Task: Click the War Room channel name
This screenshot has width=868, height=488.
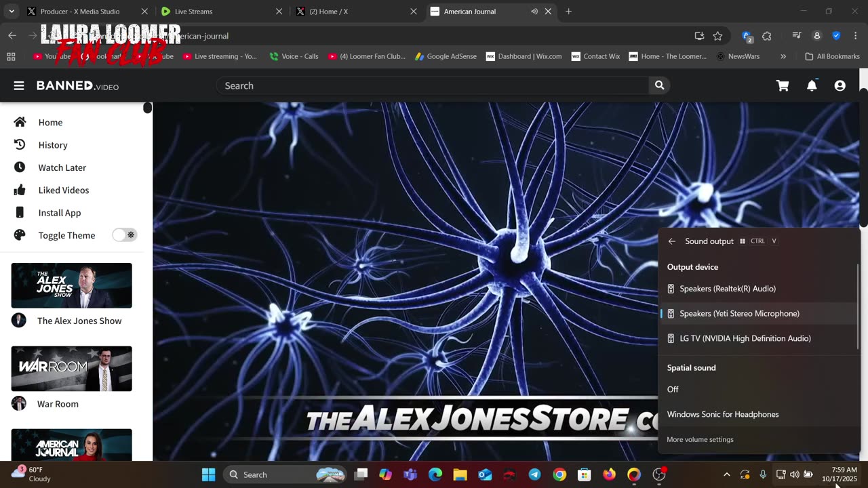Action: [58, 404]
